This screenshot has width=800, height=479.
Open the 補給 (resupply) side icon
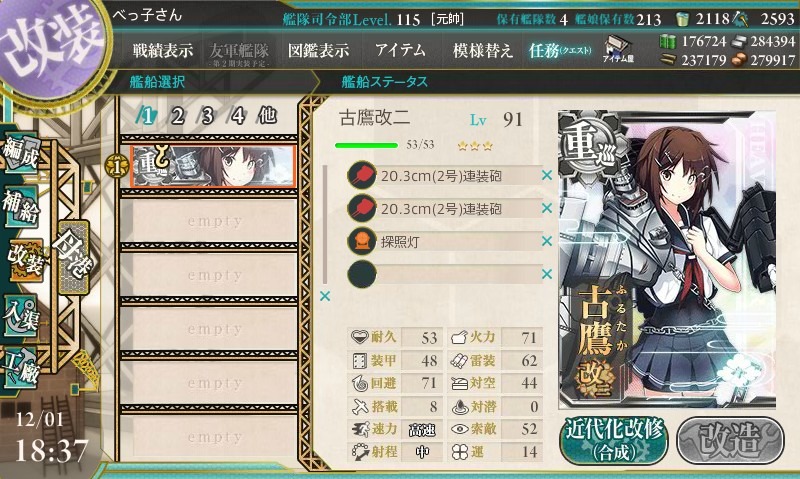point(21,207)
